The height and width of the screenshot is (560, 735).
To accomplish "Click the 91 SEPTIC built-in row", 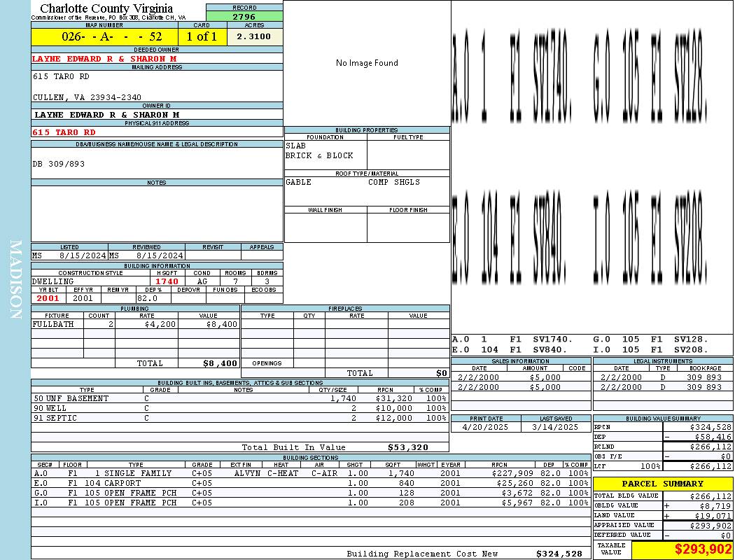I will point(240,418).
